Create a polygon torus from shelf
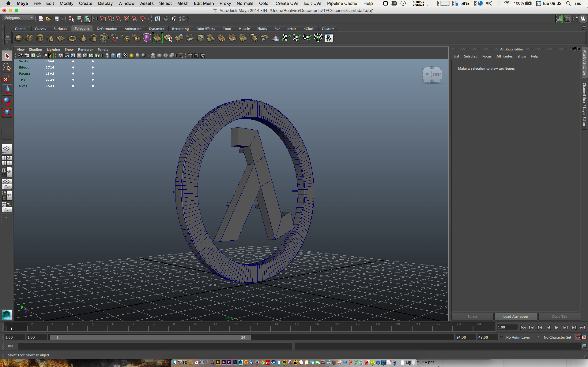The image size is (588, 367). (72, 38)
